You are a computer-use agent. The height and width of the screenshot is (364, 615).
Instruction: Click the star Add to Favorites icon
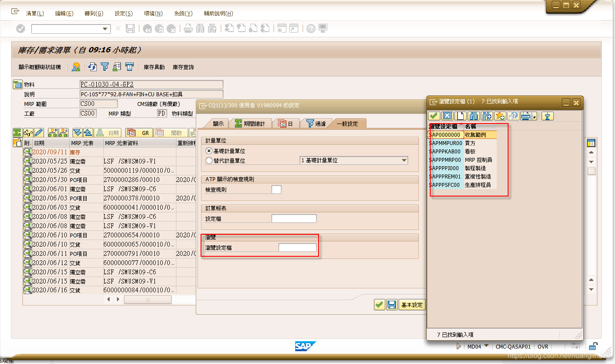tap(499, 116)
